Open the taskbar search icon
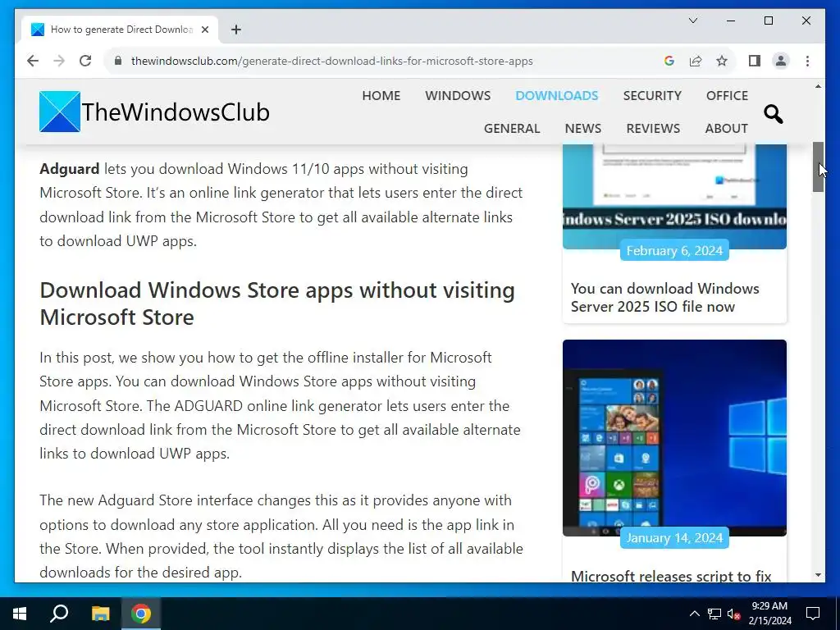The image size is (840, 630). 59,614
